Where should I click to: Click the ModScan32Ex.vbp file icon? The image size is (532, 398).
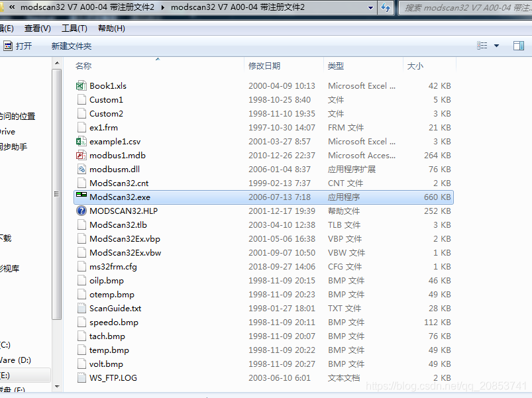point(81,238)
